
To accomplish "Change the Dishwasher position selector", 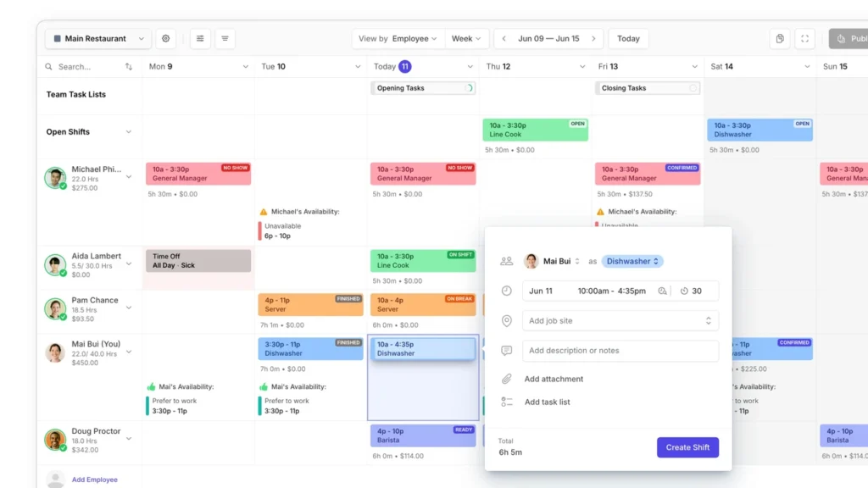I will point(632,262).
